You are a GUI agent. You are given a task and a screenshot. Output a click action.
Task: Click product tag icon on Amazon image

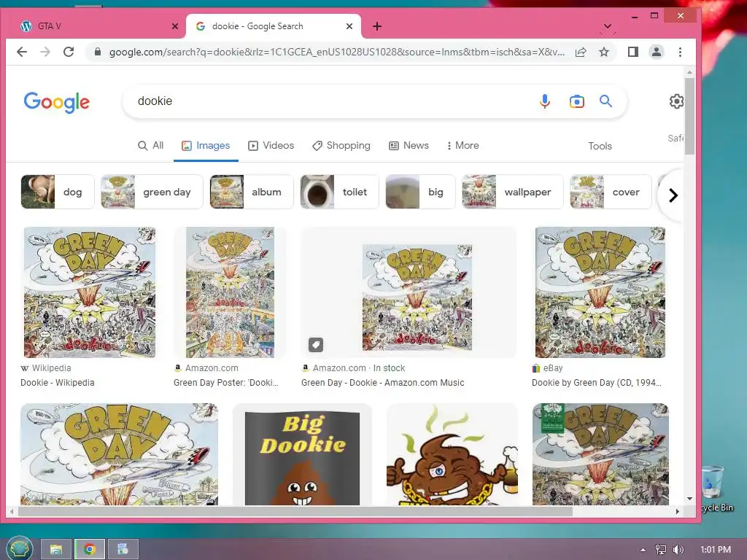pyautogui.click(x=316, y=344)
